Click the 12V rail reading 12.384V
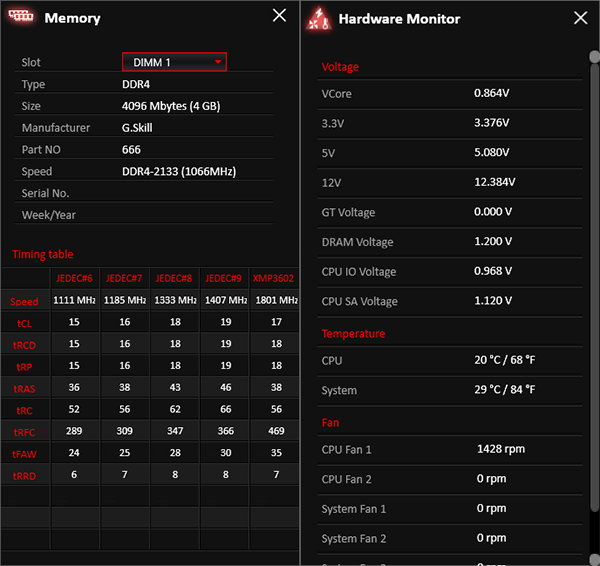The image size is (600, 566). point(495,182)
